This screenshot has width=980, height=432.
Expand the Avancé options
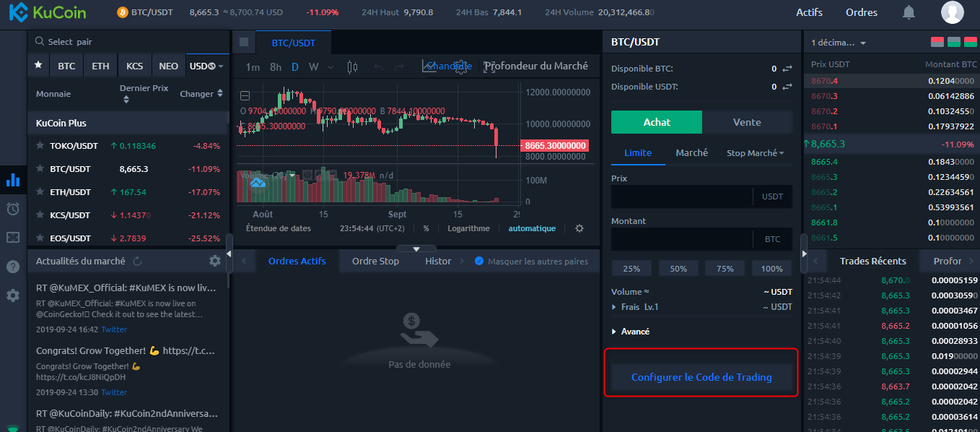(631, 332)
